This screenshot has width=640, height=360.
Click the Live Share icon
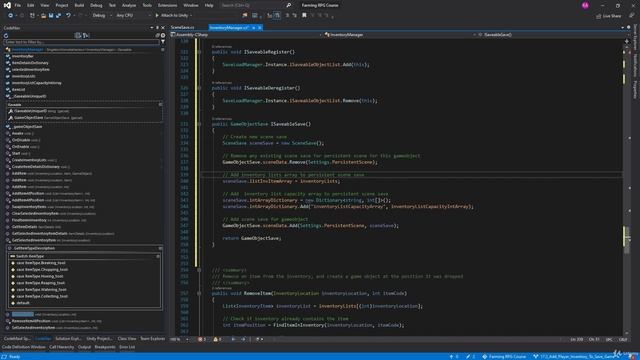598,16
